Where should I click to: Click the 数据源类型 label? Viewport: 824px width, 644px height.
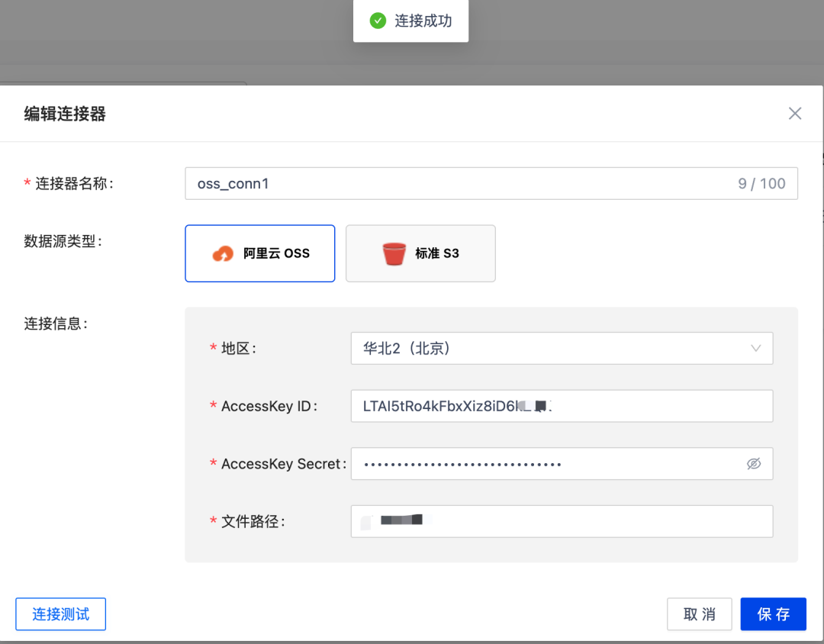point(63,241)
